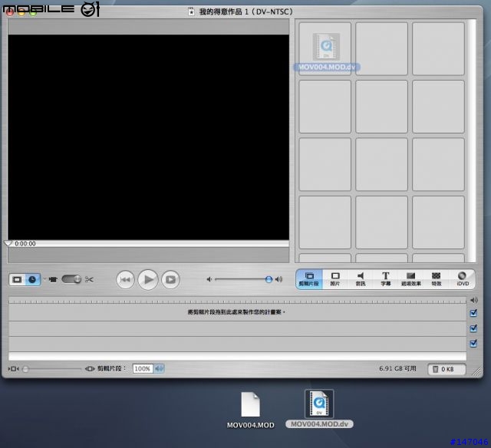Click the 100% clip volume field
491x448 pixels.
click(x=143, y=369)
